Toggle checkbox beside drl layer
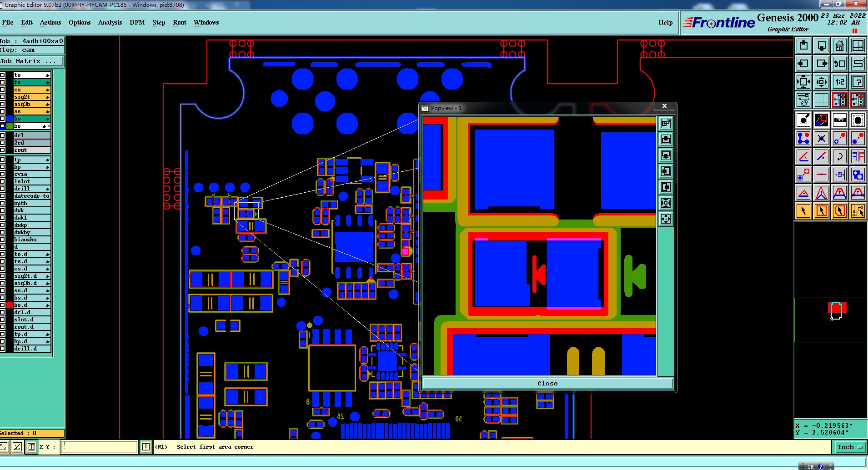 [x=3, y=135]
